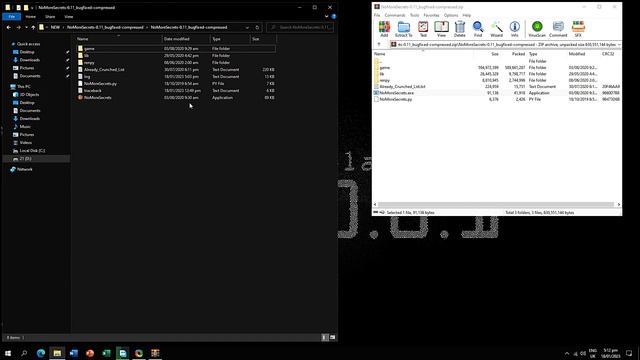Click the Delete trash icon in WinRAR

click(x=460, y=29)
